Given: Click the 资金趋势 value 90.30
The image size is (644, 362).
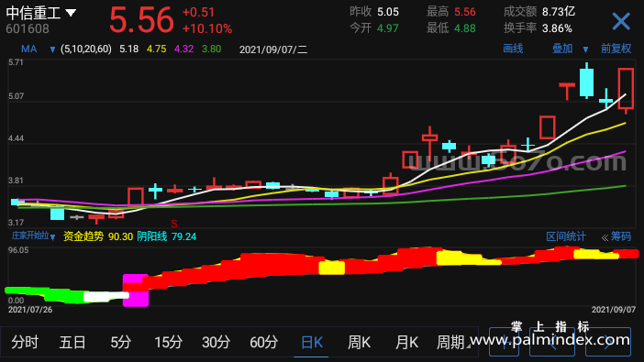Looking at the screenshot, I should click(x=120, y=236).
